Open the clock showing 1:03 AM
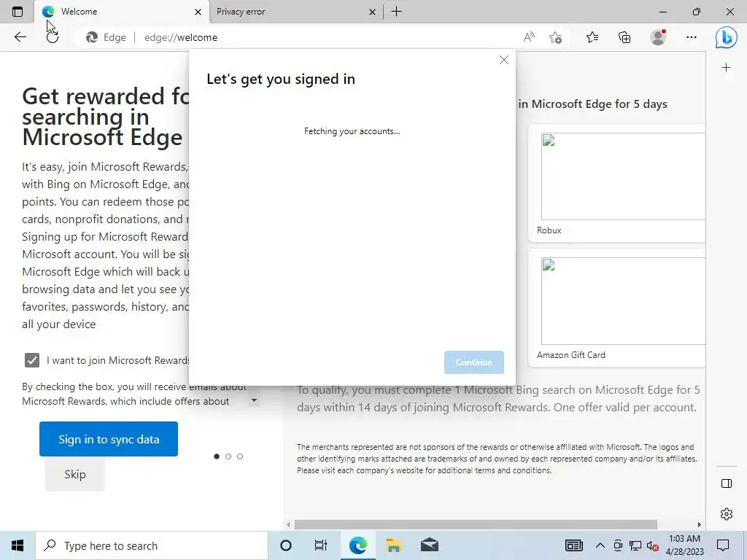The height and width of the screenshot is (560, 747). tap(684, 545)
